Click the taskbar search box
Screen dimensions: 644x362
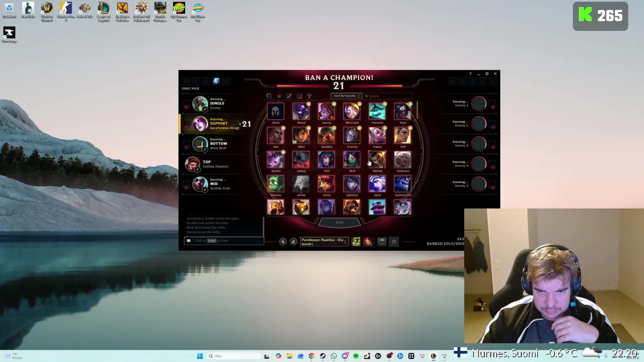[x=234, y=356]
